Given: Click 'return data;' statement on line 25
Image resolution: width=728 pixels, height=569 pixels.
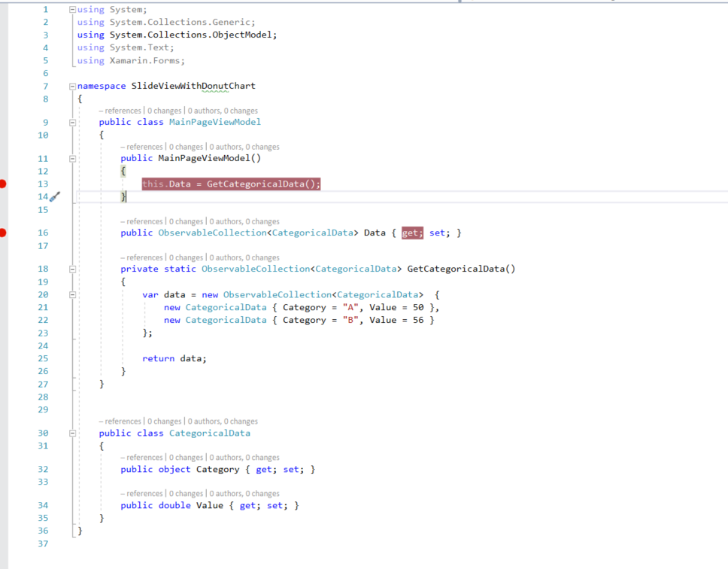Looking at the screenshot, I should click(x=174, y=358).
